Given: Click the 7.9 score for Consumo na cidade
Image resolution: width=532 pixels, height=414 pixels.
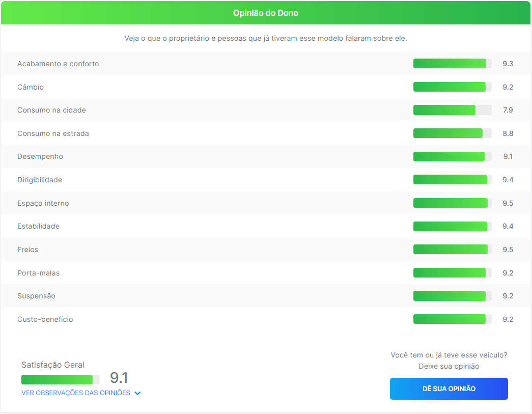Looking at the screenshot, I should tap(508, 111).
